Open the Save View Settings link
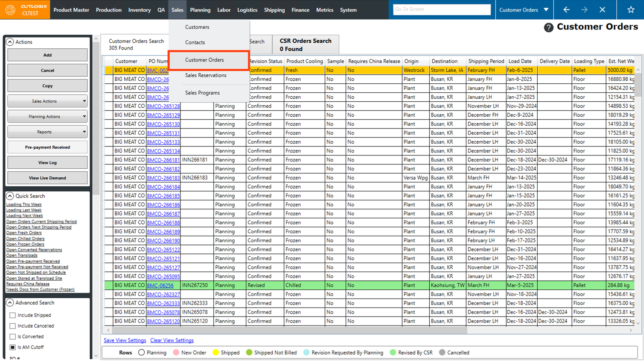The image size is (644, 361). (125, 340)
